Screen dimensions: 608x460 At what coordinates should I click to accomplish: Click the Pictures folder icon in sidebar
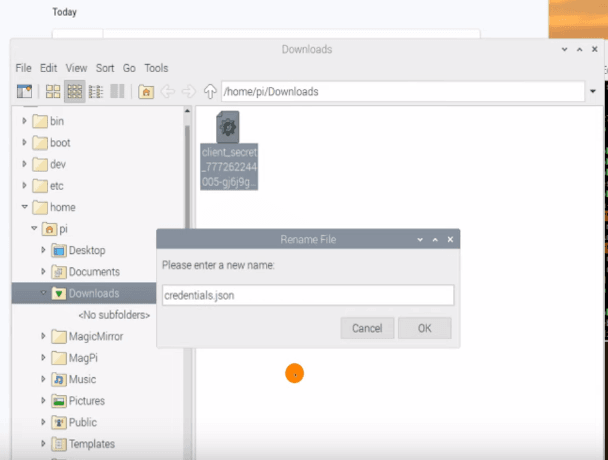point(59,401)
